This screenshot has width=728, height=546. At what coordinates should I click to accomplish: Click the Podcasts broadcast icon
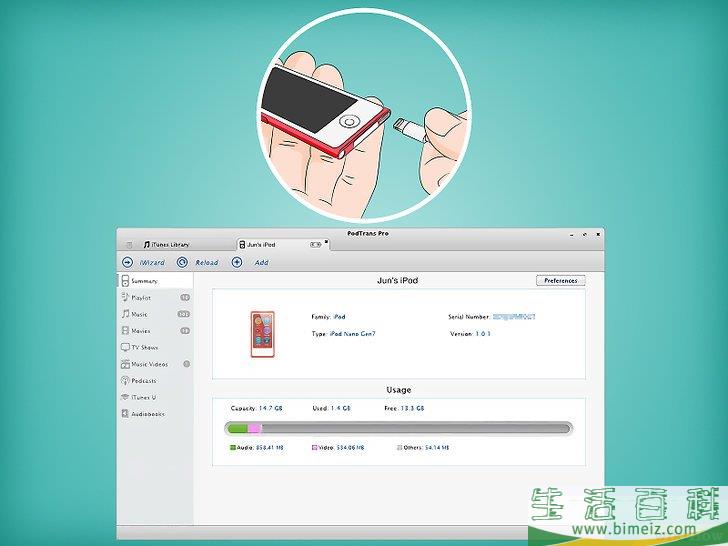[125, 381]
